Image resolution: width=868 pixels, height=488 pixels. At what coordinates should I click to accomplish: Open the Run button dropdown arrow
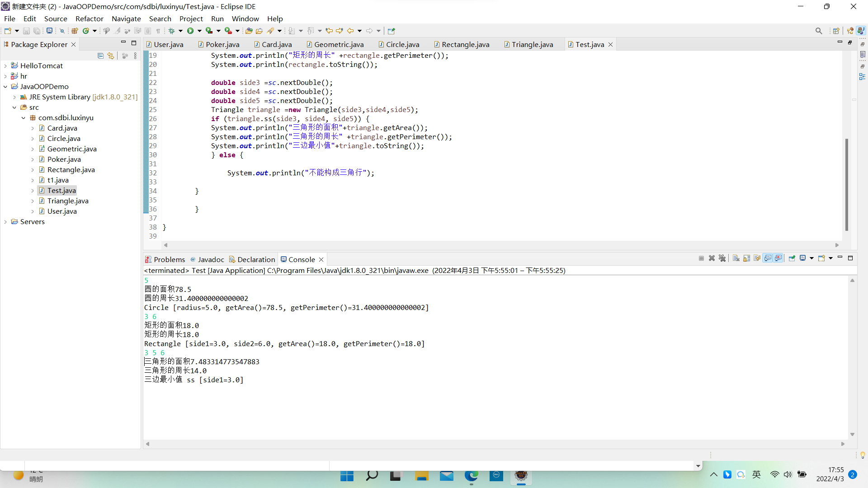coord(199,31)
